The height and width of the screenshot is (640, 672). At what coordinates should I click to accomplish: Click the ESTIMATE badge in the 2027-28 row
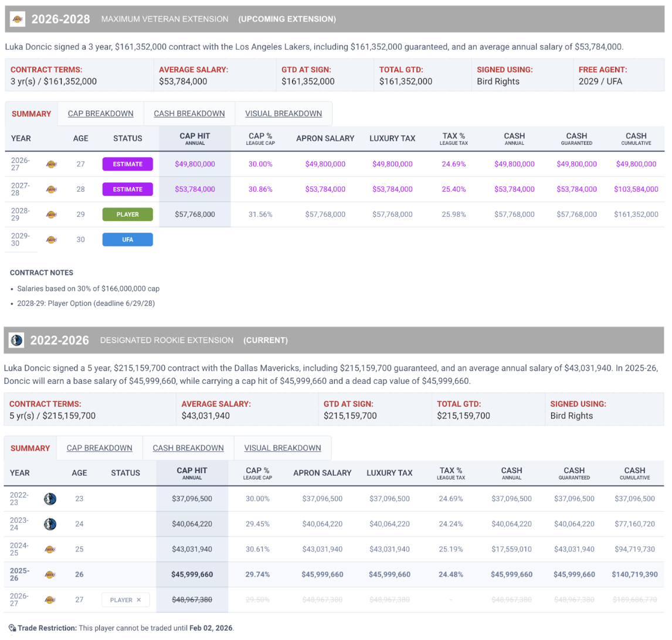pos(127,189)
